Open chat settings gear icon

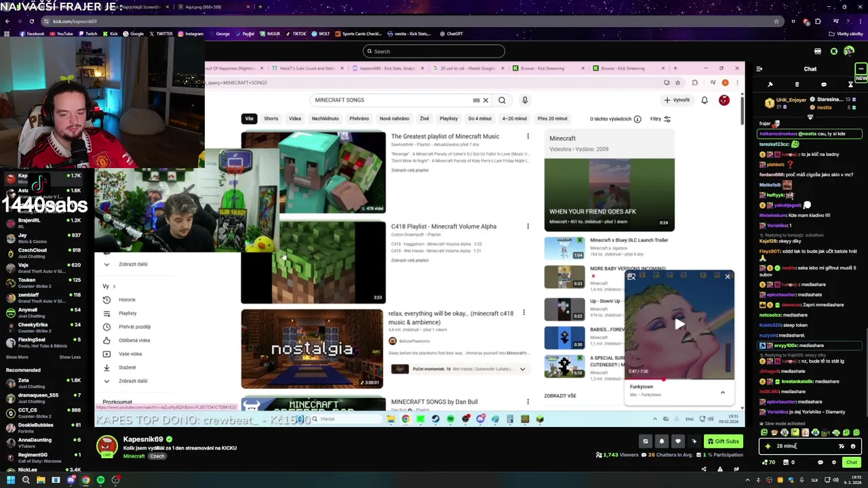pos(834,462)
